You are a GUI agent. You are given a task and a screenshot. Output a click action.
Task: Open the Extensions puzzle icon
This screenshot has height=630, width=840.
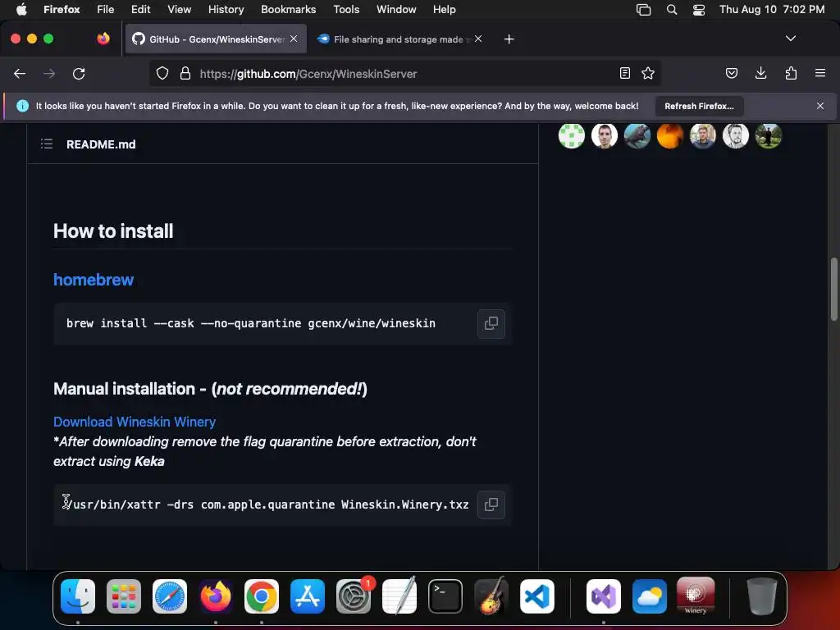[x=791, y=73]
